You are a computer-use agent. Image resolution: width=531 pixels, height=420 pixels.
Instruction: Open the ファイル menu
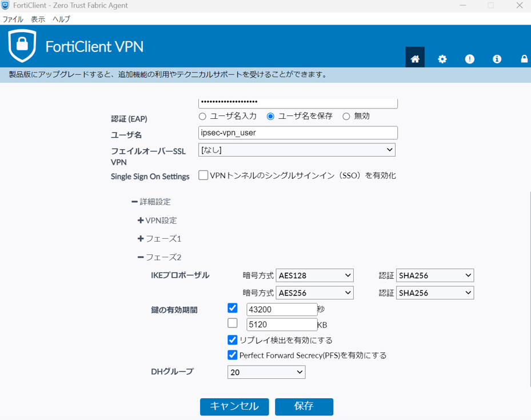coord(13,19)
